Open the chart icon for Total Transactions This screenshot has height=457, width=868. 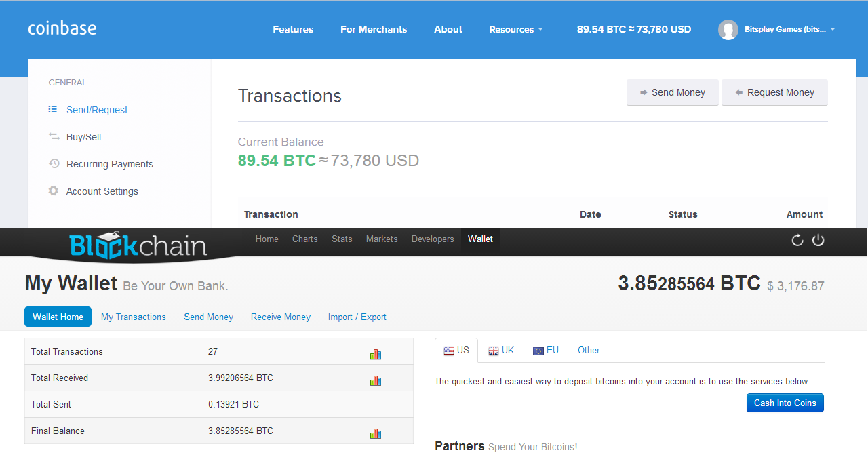pyautogui.click(x=376, y=354)
